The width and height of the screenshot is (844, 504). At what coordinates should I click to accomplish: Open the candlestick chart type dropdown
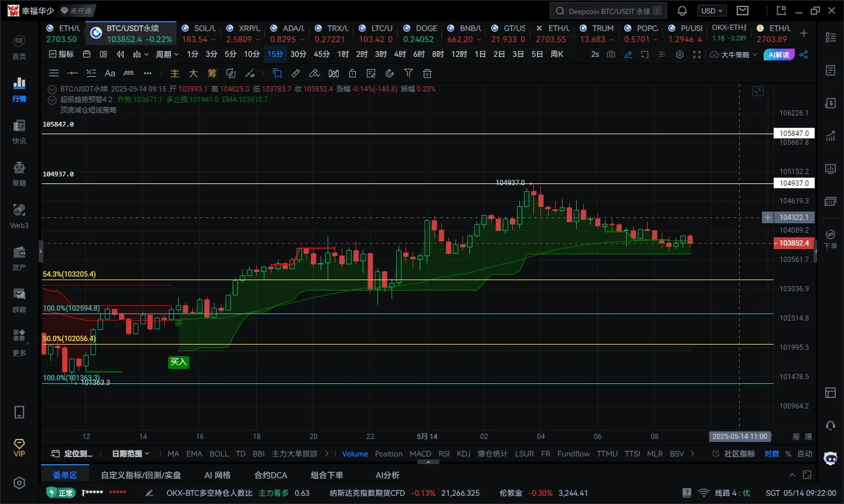(x=139, y=54)
